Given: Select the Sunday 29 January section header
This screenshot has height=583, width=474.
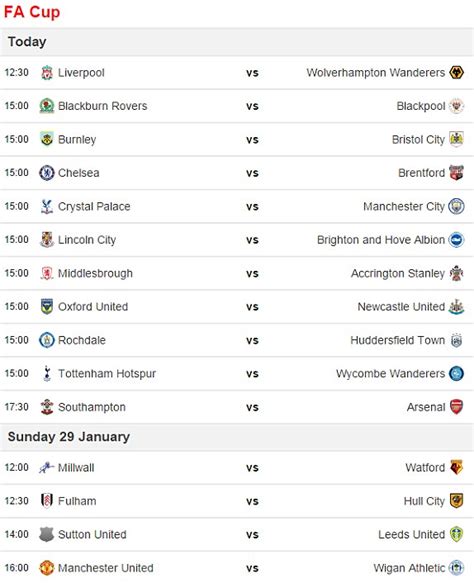Looking at the screenshot, I should click(x=237, y=437).
